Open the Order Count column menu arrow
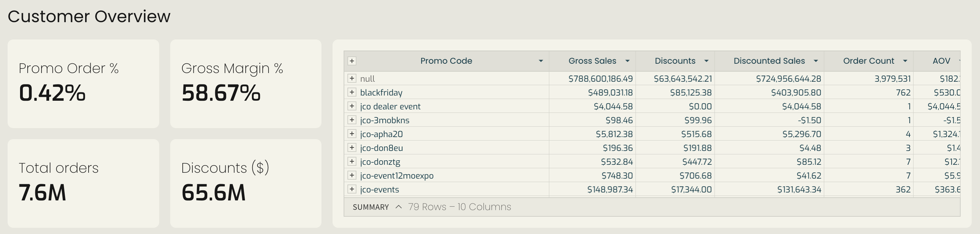 tap(905, 61)
